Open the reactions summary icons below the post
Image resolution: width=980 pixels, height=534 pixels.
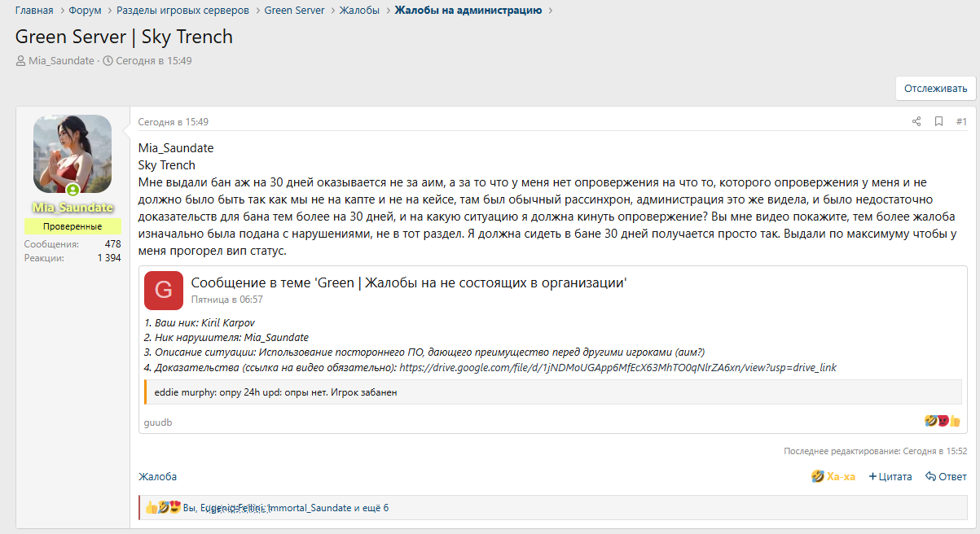[x=162, y=507]
